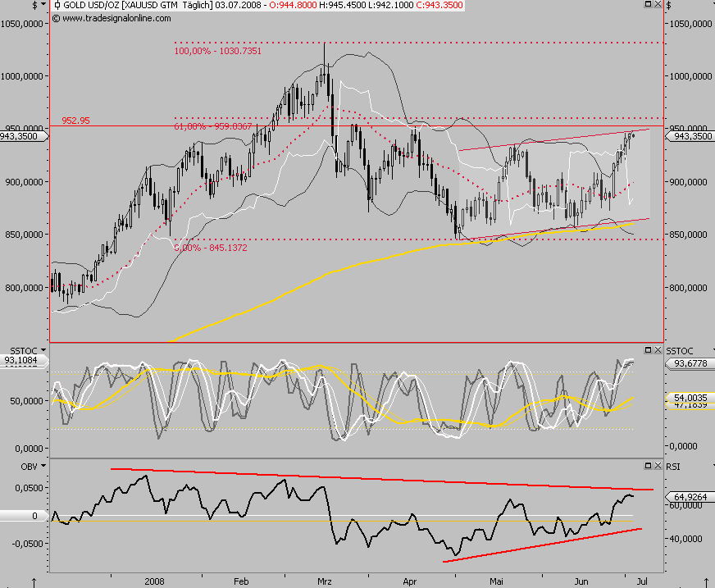Select the 100,00% - 1030.7351 Fibonacci label
Viewport: 715px width, 588px height.
(x=218, y=51)
